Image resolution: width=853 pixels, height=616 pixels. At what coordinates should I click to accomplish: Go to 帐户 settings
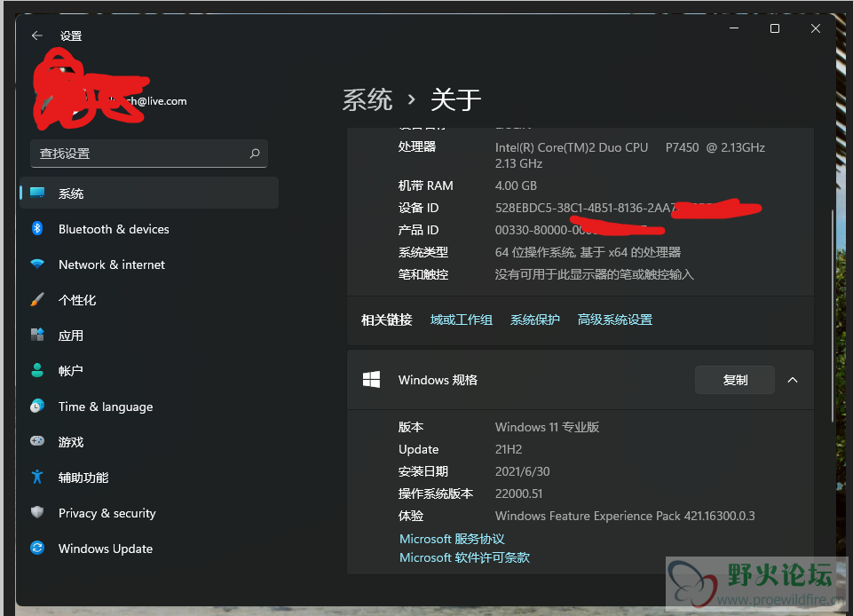click(149, 371)
